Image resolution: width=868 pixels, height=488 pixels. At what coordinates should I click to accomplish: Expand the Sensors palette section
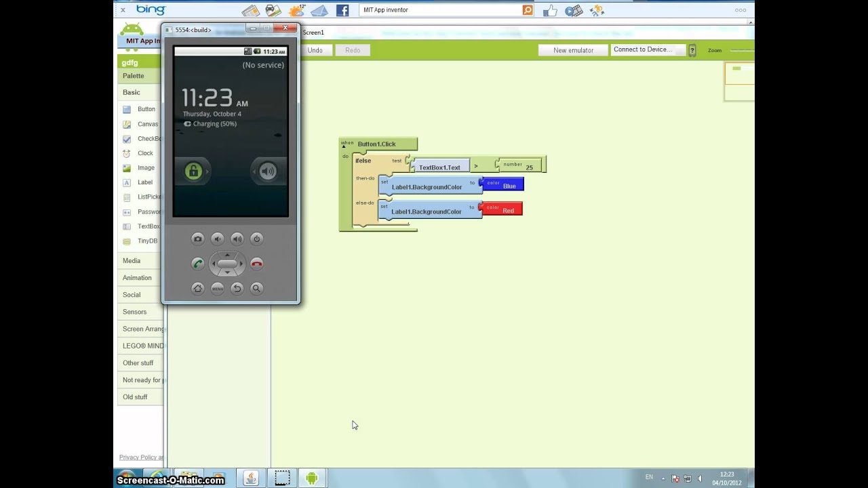[x=140, y=312]
